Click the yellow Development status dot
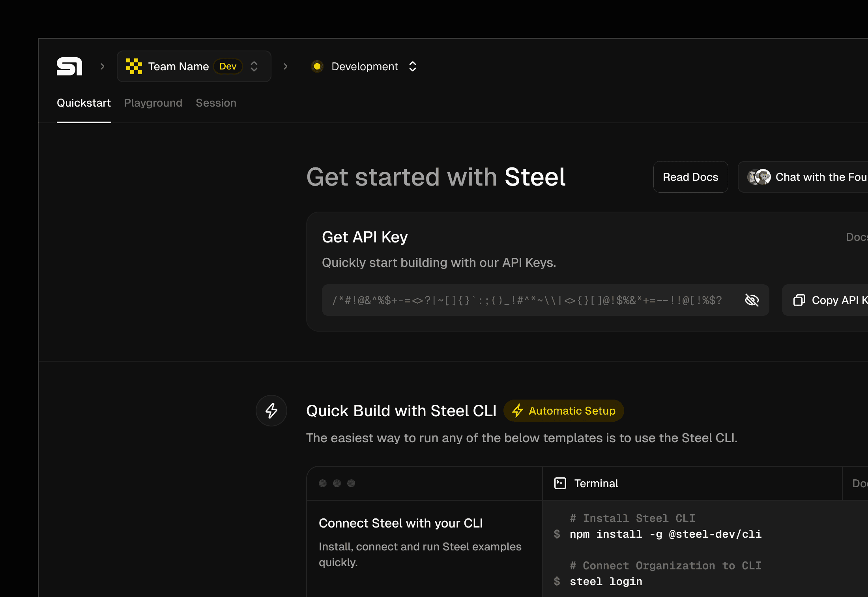Viewport: 868px width, 597px height. point(317,66)
